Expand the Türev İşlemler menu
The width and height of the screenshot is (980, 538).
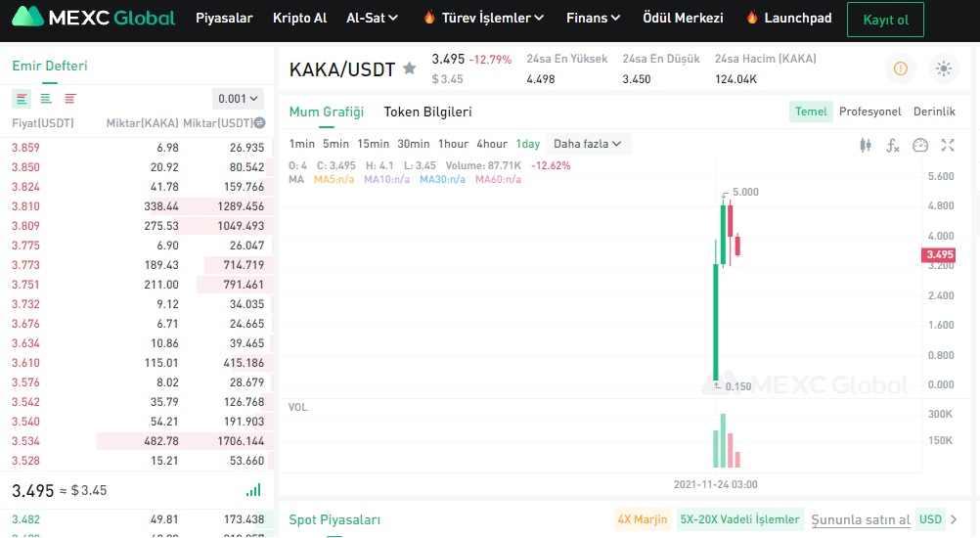pos(493,19)
